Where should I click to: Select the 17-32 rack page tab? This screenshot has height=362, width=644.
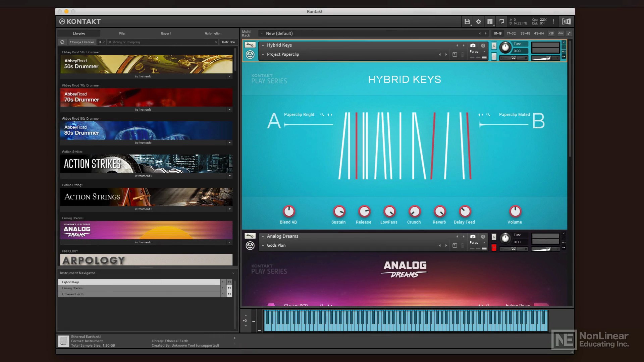[x=511, y=34]
